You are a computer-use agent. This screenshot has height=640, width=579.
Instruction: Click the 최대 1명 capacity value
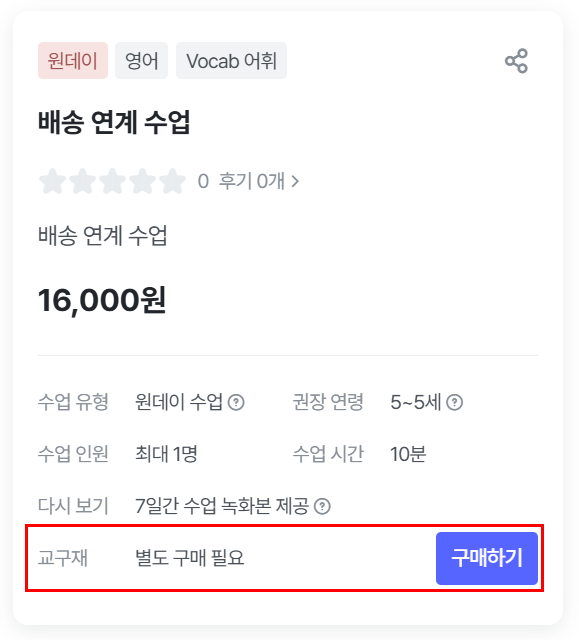tap(166, 454)
